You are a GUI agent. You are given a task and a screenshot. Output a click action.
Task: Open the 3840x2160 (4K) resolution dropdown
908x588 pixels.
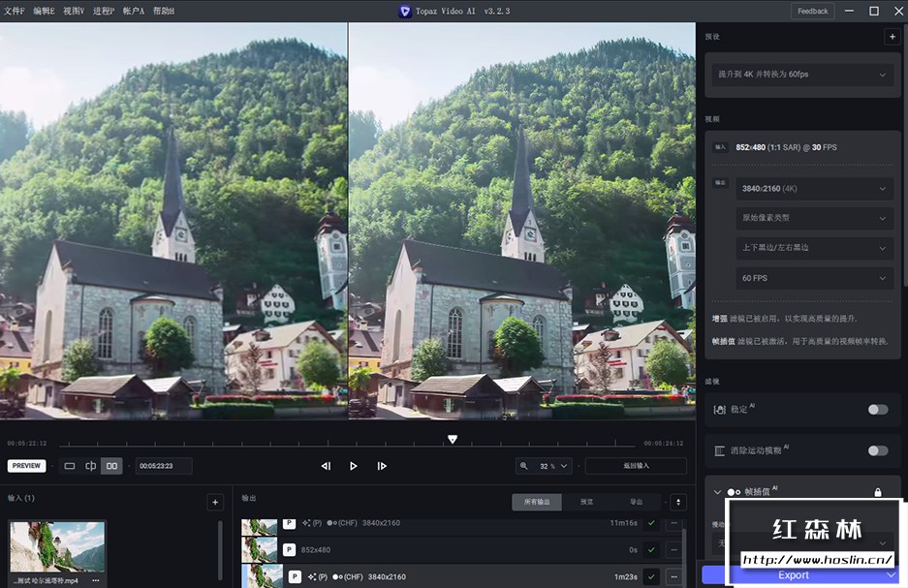point(812,190)
